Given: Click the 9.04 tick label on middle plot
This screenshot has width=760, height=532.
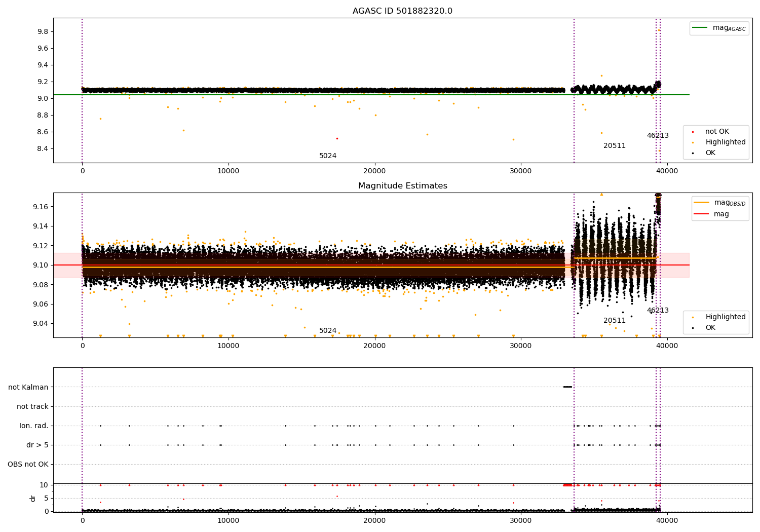Looking at the screenshot, I should (x=41, y=324).
